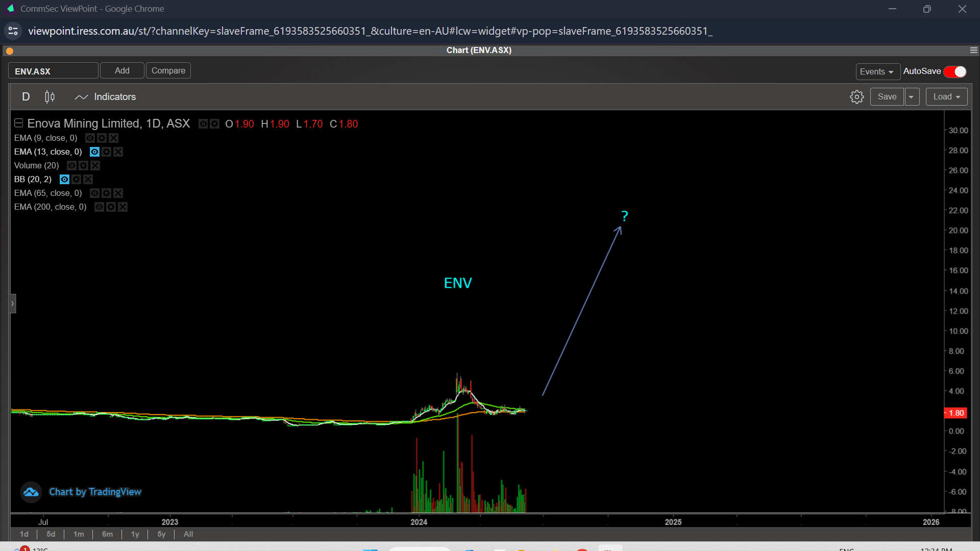Click the Add button
This screenshot has width=980, height=551.
point(122,70)
